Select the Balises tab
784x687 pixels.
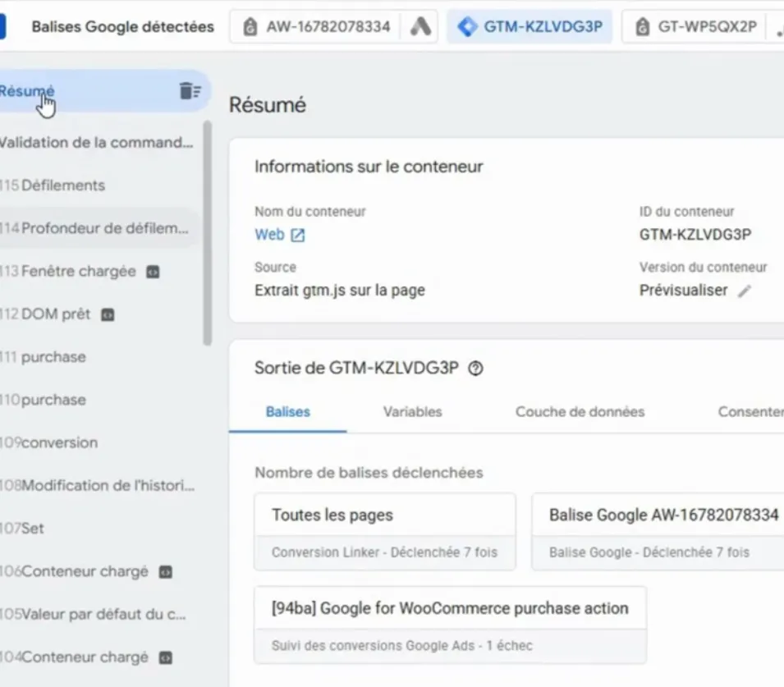[287, 412]
